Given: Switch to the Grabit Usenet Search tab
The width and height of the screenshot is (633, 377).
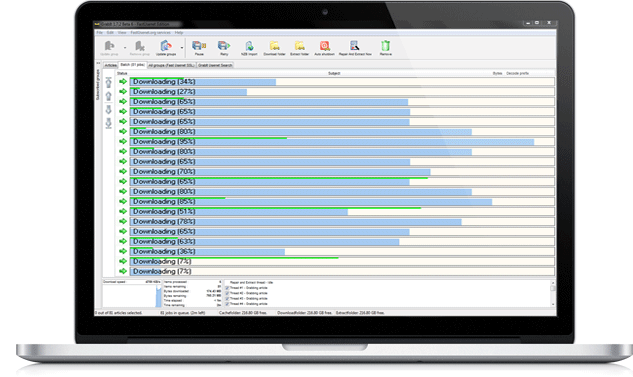Looking at the screenshot, I should pyautogui.click(x=215, y=65).
